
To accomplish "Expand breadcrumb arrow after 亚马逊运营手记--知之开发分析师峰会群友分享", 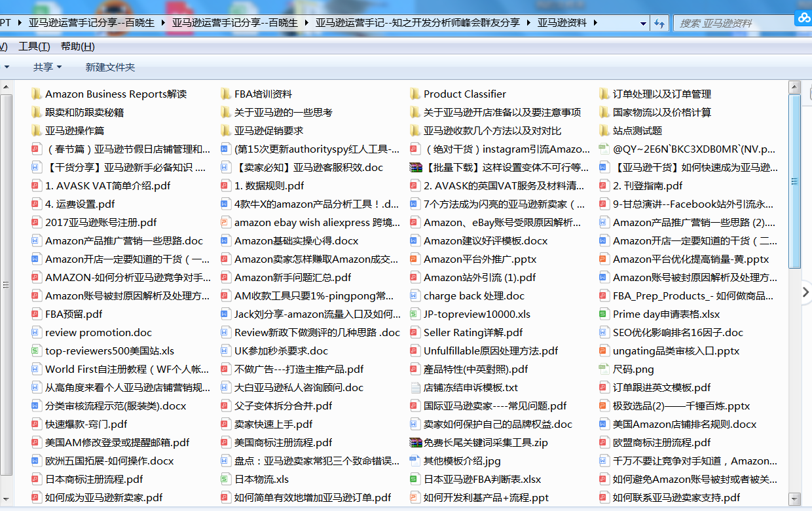I will [528, 22].
